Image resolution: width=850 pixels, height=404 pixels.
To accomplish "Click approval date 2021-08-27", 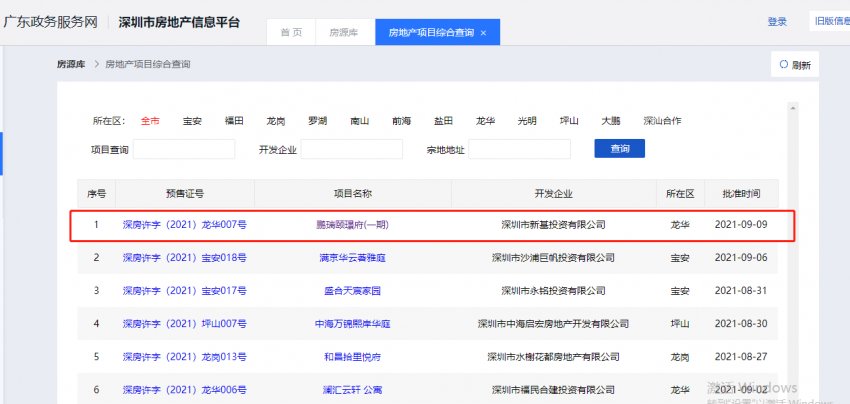I will [x=741, y=357].
